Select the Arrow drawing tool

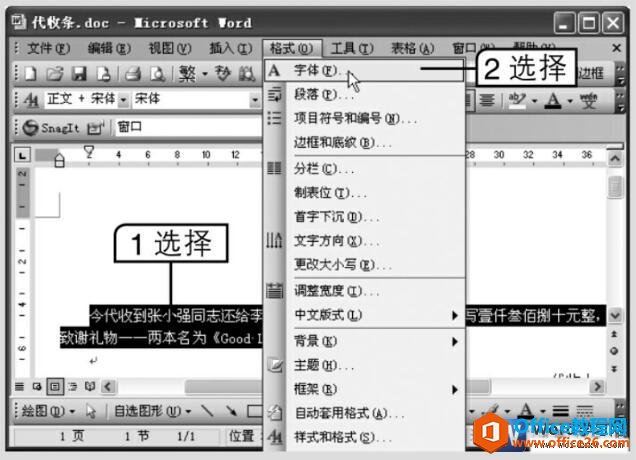click(x=232, y=411)
